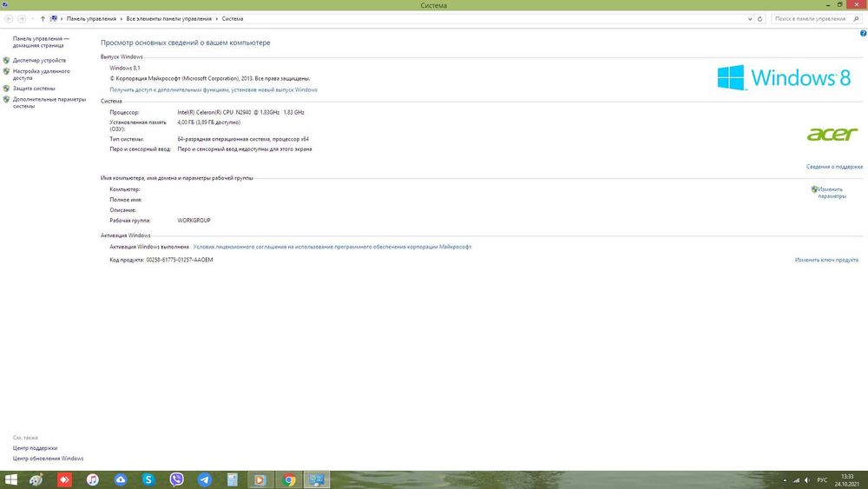Open 'Центр поддержки' at sidebar bottom

tap(35, 448)
